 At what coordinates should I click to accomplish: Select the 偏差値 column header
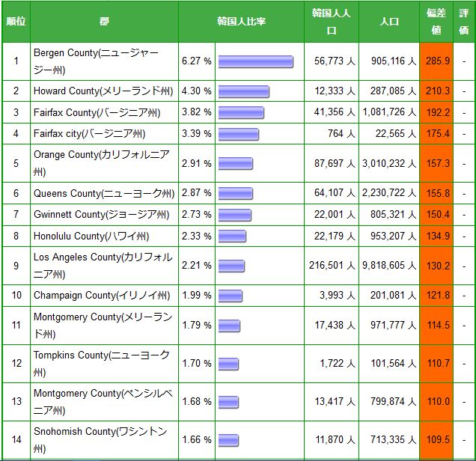click(x=436, y=21)
